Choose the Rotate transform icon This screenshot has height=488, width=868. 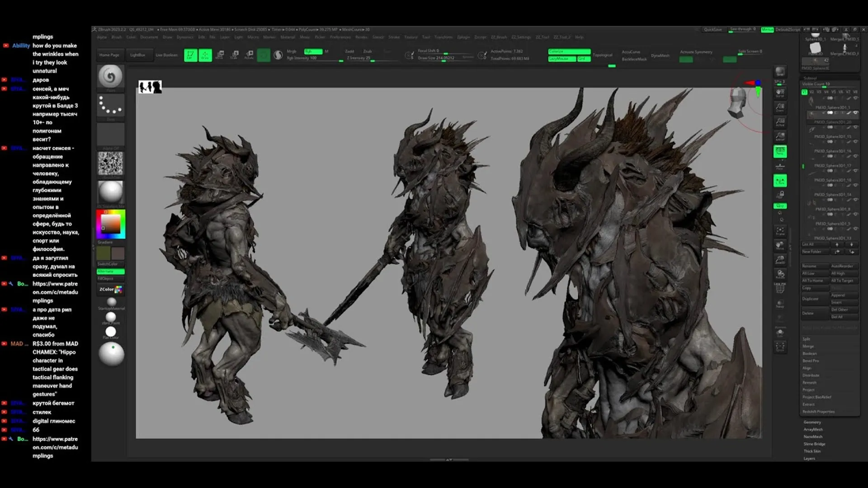click(249, 55)
